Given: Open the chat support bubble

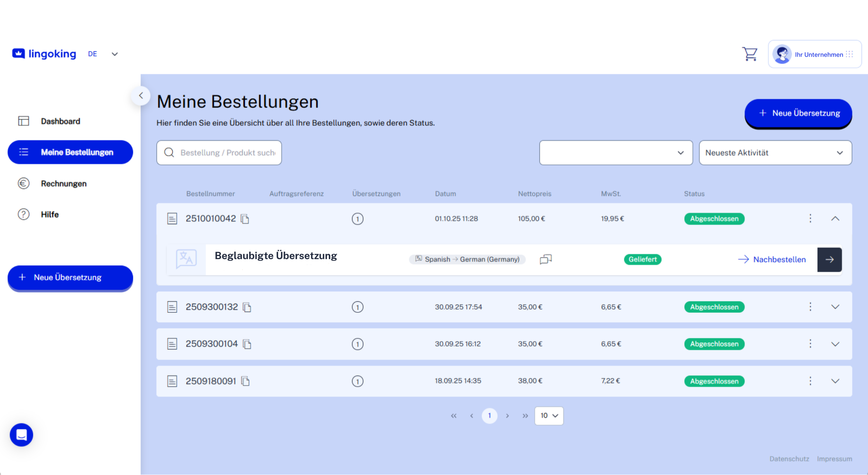Looking at the screenshot, I should pos(21,435).
